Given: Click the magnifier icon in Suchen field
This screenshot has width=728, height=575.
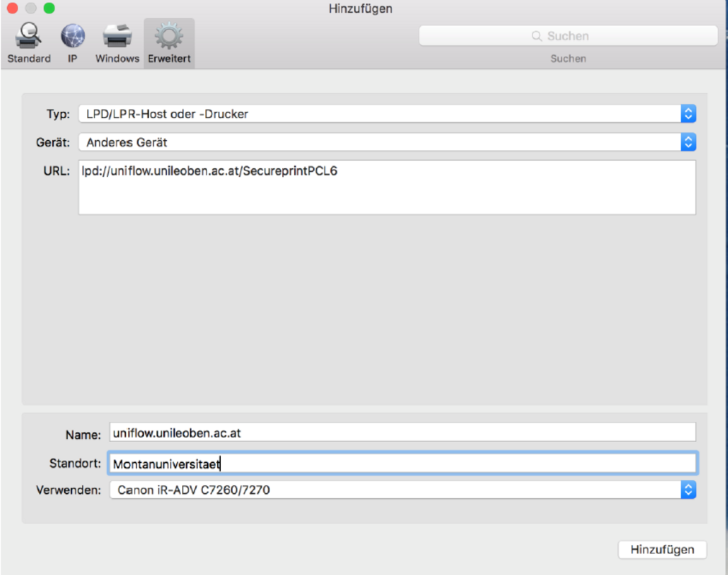Looking at the screenshot, I should coord(537,36).
